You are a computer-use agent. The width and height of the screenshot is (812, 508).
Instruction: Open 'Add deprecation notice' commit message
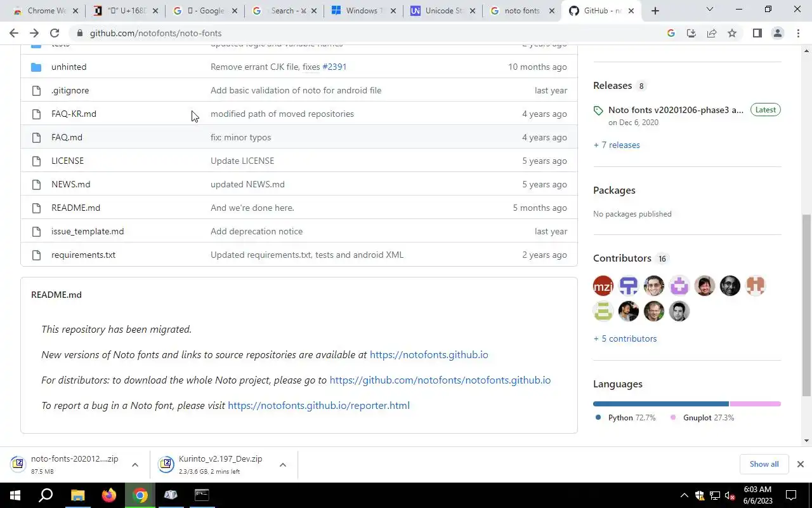(x=256, y=231)
